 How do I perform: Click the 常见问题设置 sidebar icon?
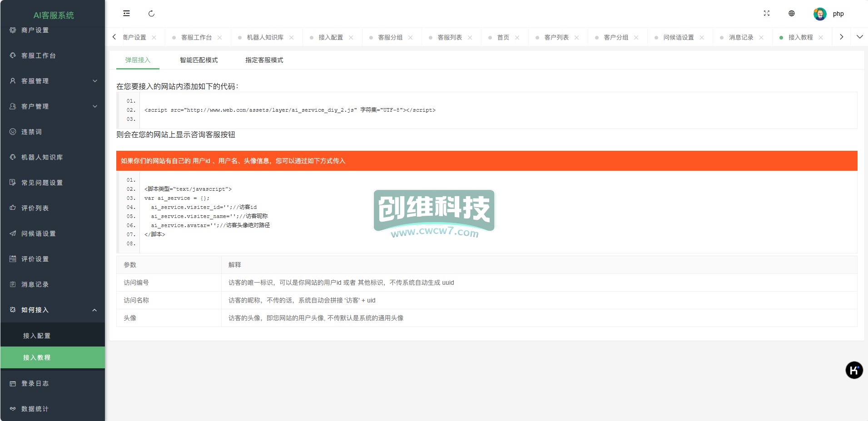pos(13,183)
